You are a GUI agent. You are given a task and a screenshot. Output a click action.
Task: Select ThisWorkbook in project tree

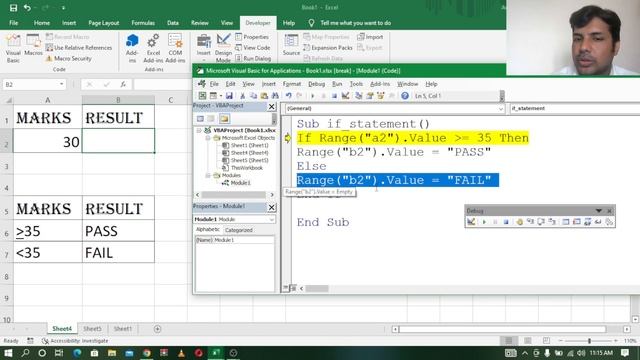point(247,168)
